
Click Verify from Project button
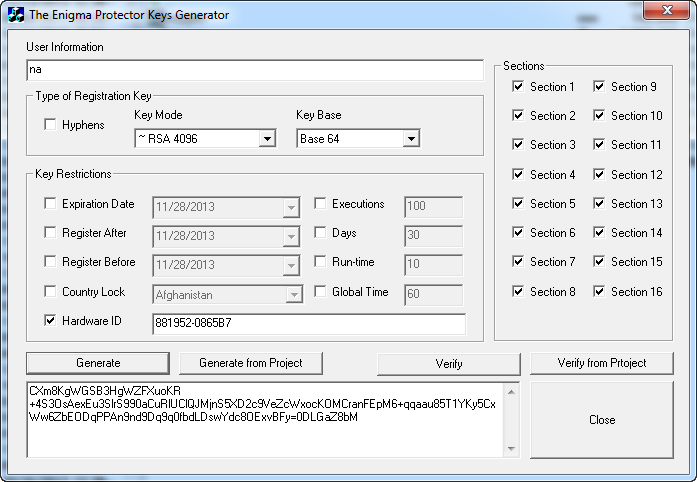point(601,363)
